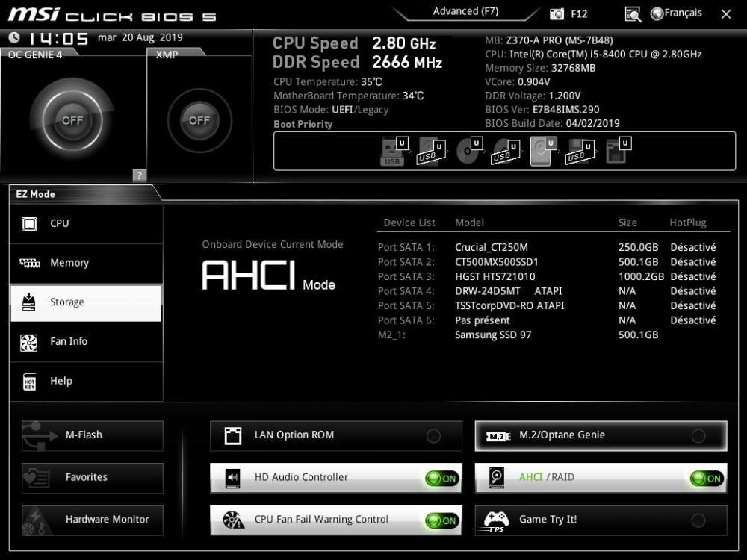Turn off the HD Audio Controller switch

pos(441,479)
